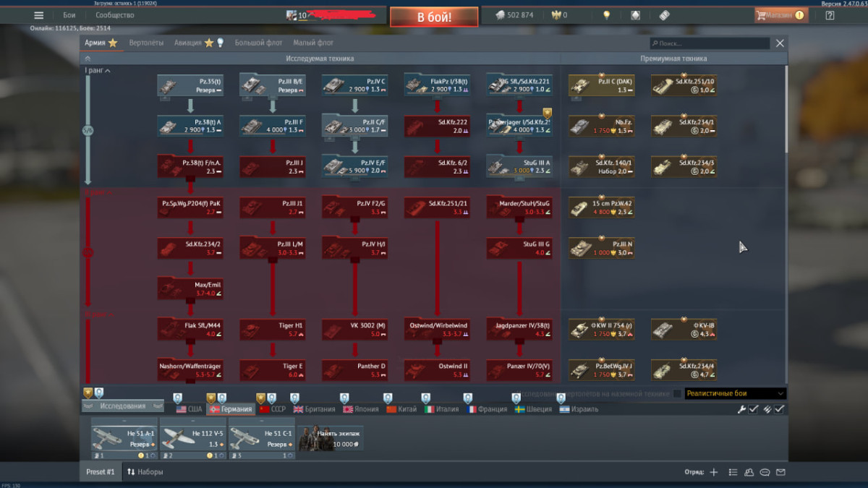
Task: Open the contacts people icon in bottom bar
Action: point(749,472)
